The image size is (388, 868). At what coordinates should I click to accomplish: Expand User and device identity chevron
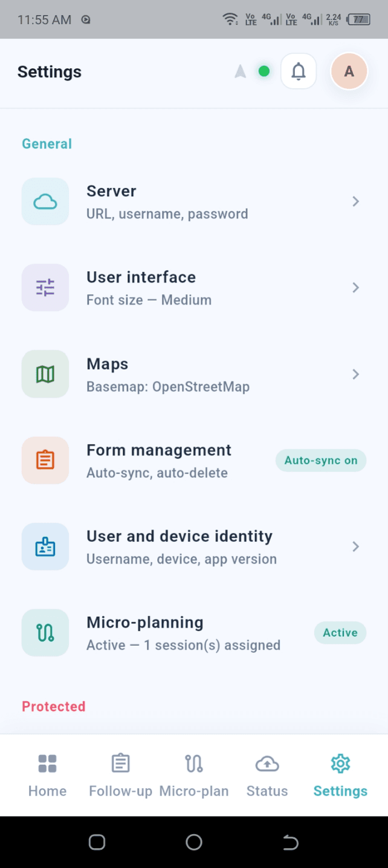[x=356, y=547]
